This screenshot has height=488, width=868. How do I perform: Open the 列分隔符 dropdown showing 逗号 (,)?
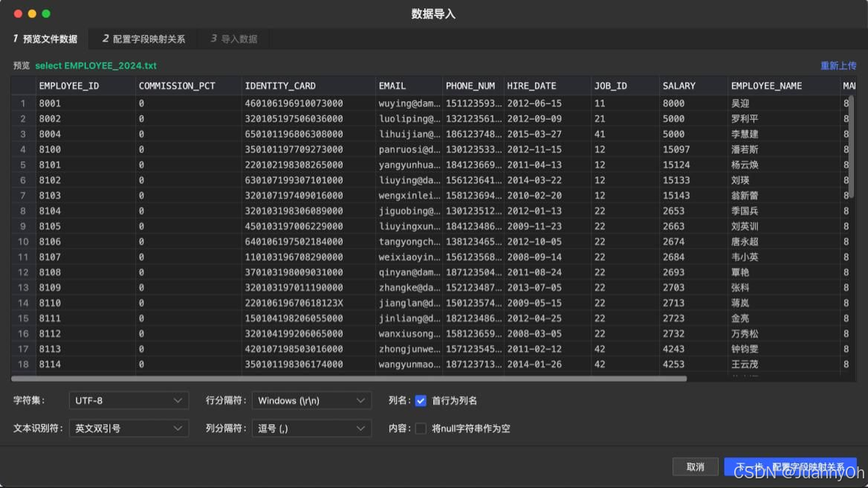[x=311, y=428]
